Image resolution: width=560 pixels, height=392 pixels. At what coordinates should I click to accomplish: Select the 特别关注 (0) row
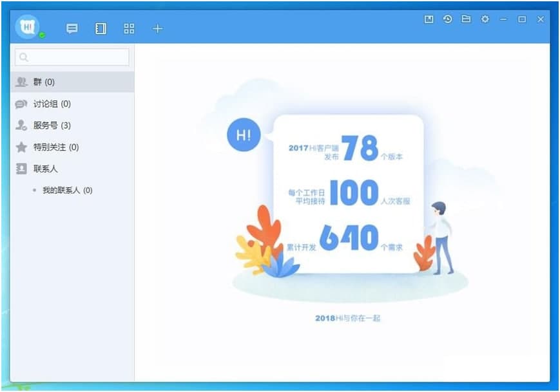tap(72, 147)
